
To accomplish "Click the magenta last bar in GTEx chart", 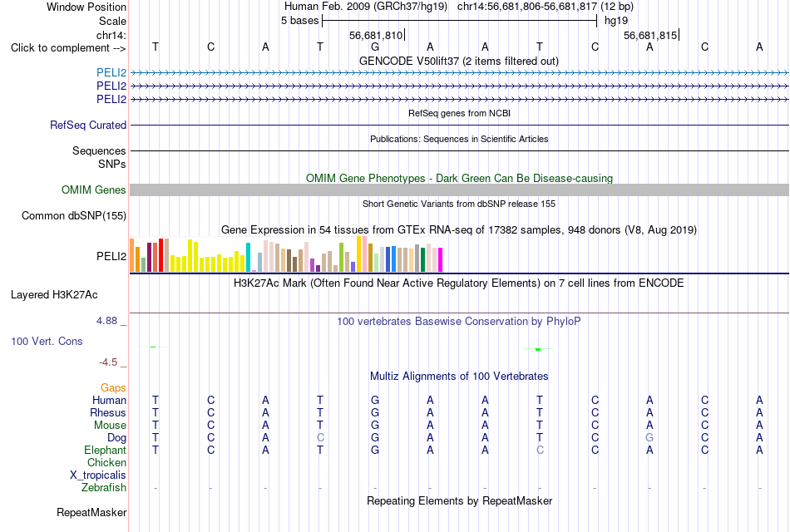I will point(441,260).
